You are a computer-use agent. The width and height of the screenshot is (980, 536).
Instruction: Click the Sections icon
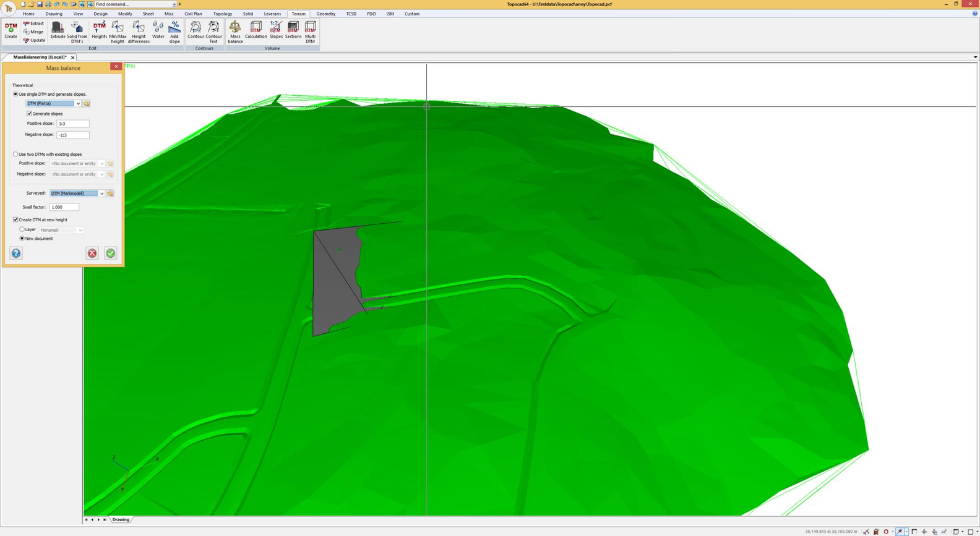(293, 30)
